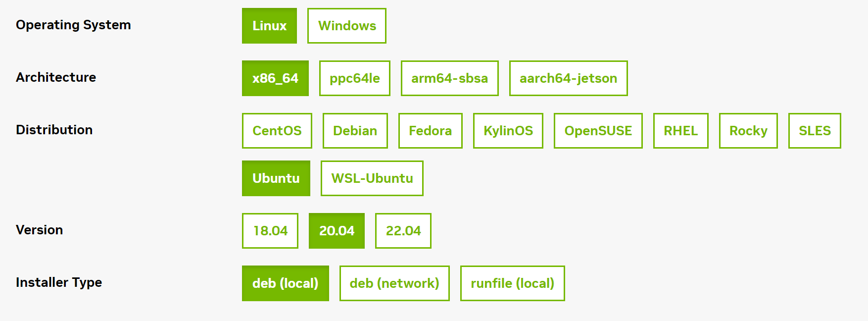Click the Version row label

(40, 230)
